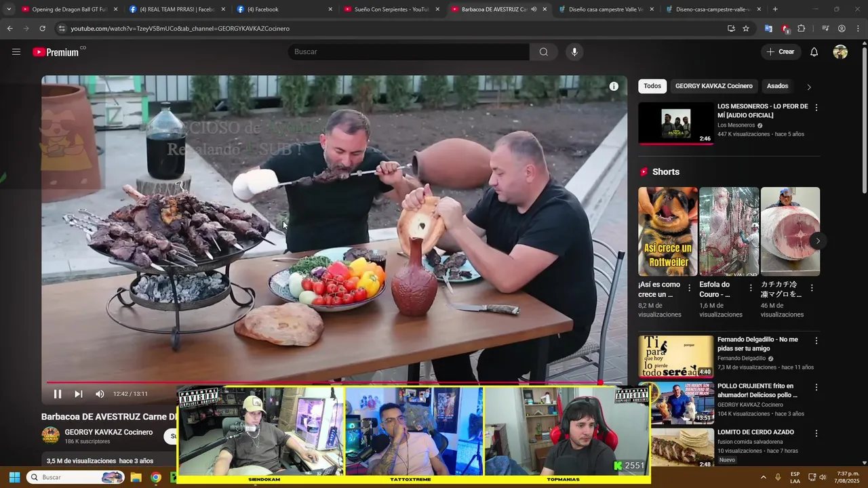The width and height of the screenshot is (868, 488).
Task: Click the Crear button
Action: [x=781, y=52]
